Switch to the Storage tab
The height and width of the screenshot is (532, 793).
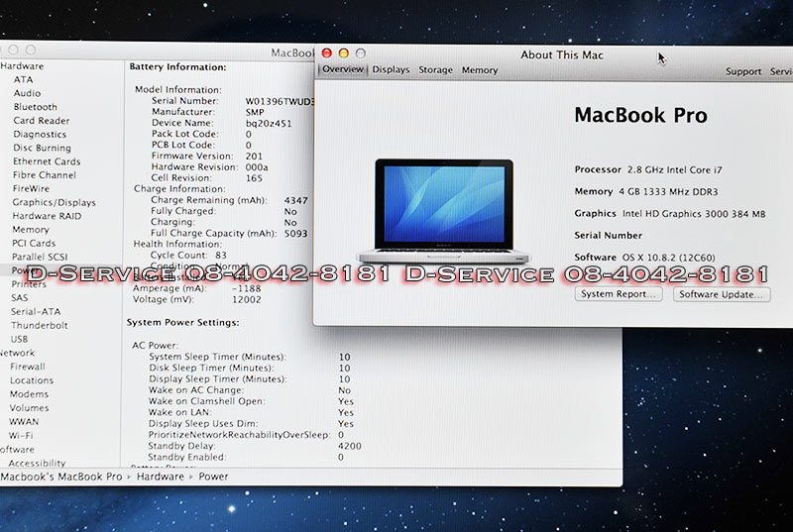pyautogui.click(x=435, y=70)
